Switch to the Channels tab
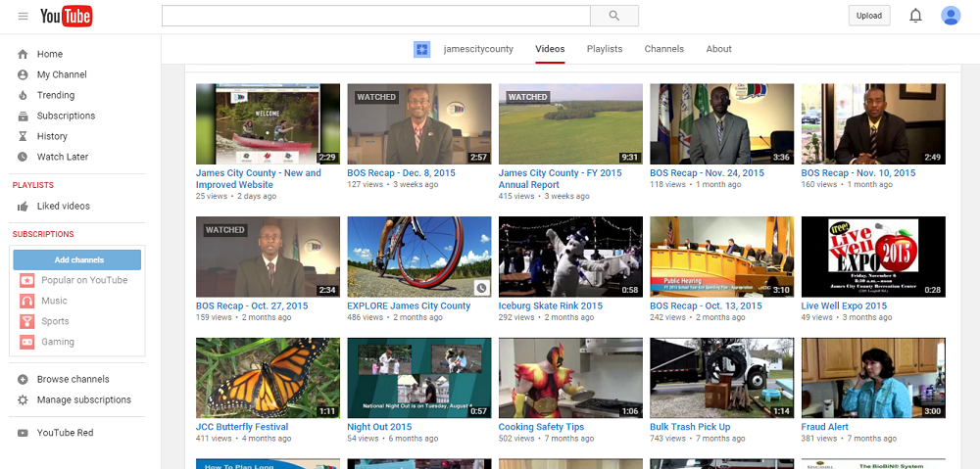Viewport: 980px width, 469px height. point(663,49)
